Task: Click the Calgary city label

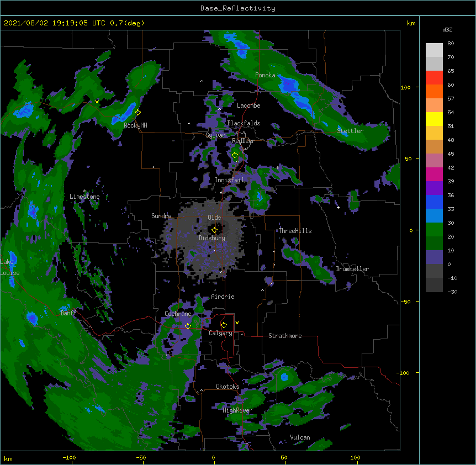Action: point(220,333)
